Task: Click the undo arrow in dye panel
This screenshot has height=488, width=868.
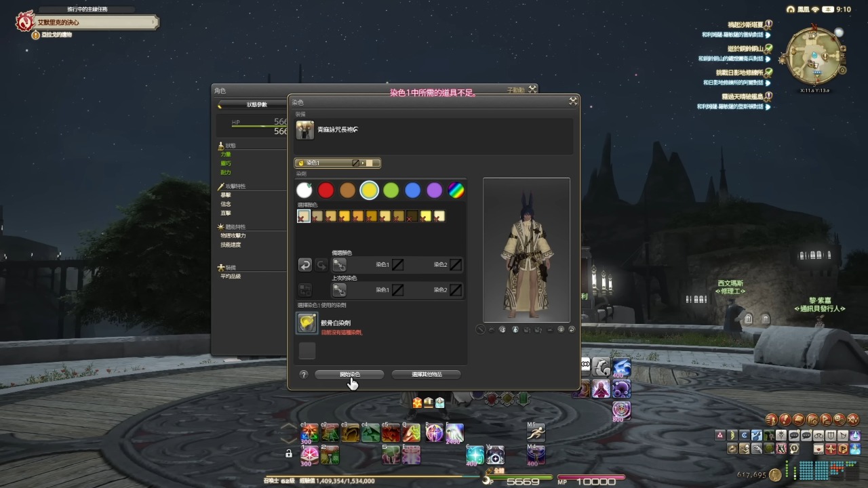Action: 305,265
